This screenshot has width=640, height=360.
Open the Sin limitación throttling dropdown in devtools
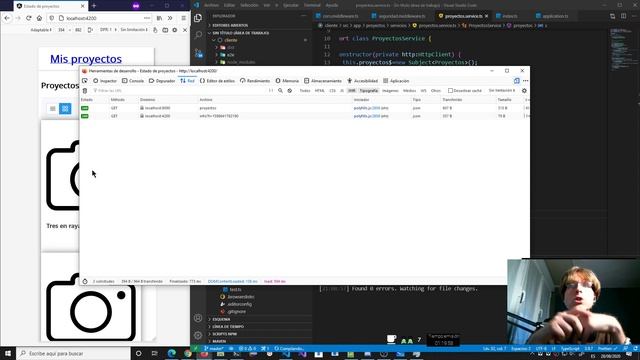(502, 91)
